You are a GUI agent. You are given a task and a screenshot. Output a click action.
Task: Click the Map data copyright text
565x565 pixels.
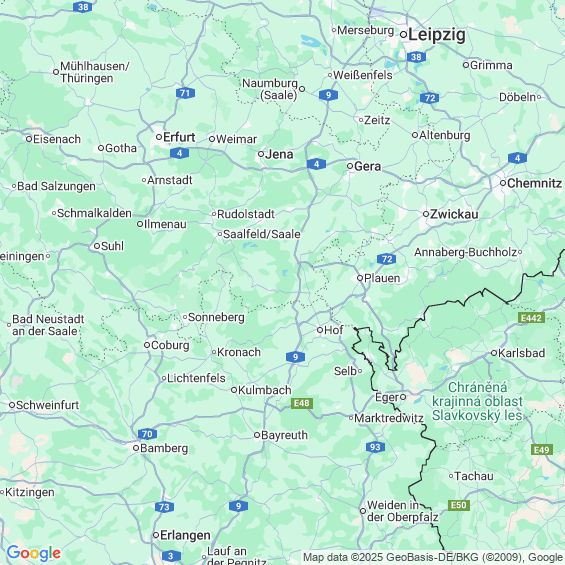[x=433, y=557]
